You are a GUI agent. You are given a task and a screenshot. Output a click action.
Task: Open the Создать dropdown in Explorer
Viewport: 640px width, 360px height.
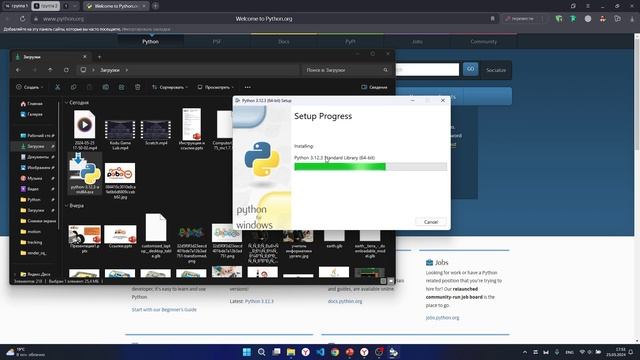pyautogui.click(x=30, y=87)
